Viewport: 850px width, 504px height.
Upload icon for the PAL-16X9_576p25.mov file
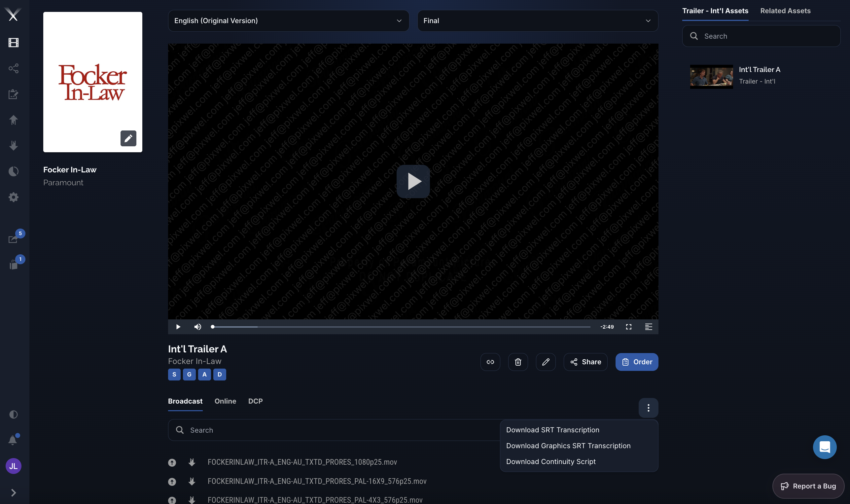click(x=172, y=482)
